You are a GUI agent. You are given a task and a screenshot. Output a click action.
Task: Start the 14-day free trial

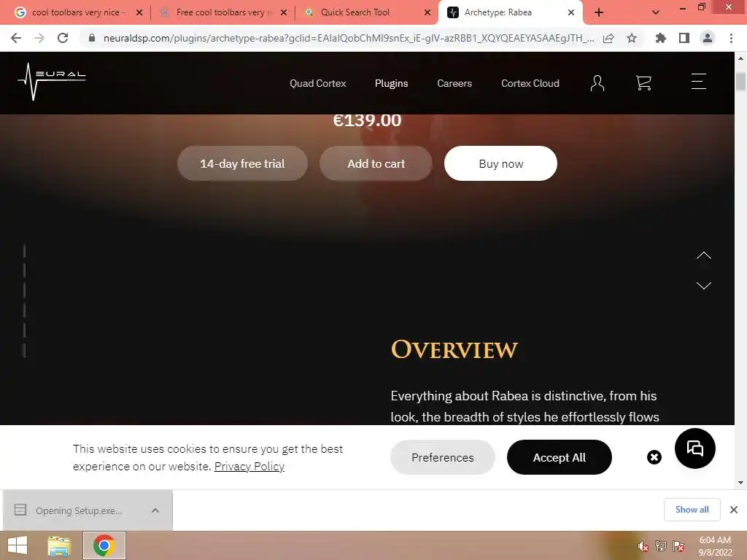242,163
